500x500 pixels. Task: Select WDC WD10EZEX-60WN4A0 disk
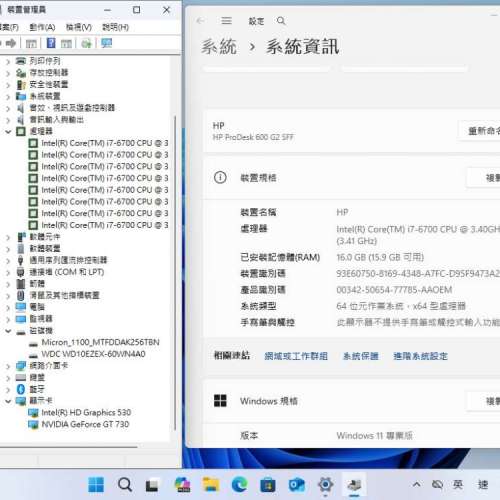tap(93, 354)
